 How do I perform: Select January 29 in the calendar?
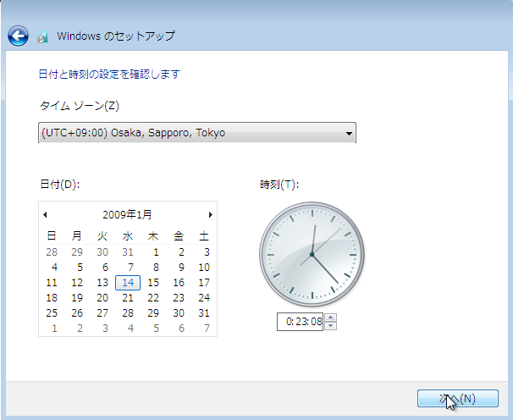pos(153,313)
